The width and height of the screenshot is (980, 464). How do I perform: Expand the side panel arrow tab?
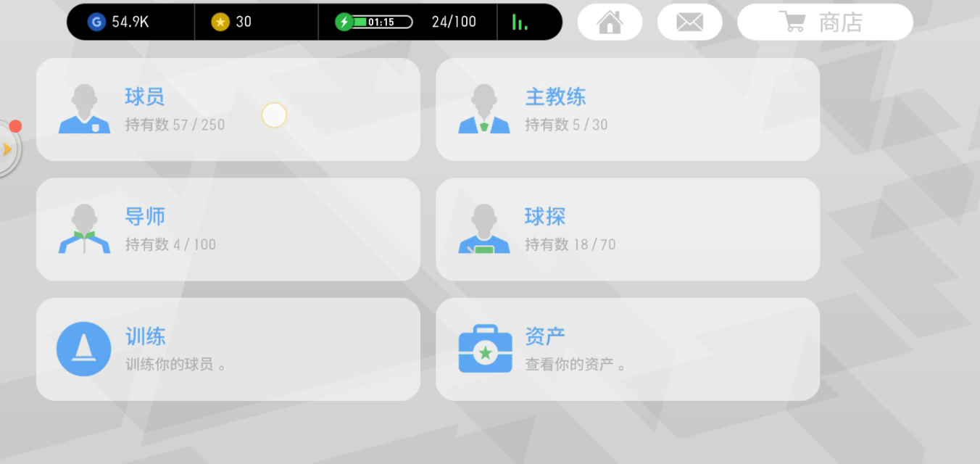[x=8, y=149]
